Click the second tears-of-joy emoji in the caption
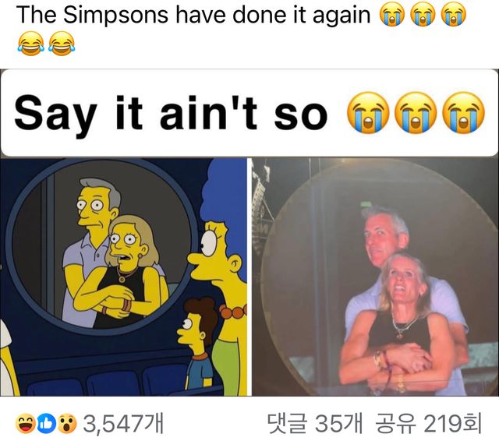The height and width of the screenshot is (448, 499). point(62,44)
